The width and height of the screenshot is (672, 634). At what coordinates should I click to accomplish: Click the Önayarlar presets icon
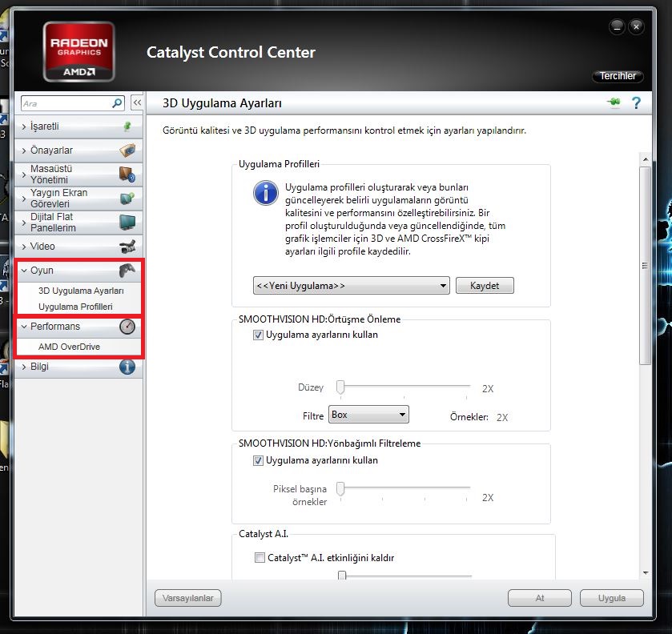[x=127, y=150]
